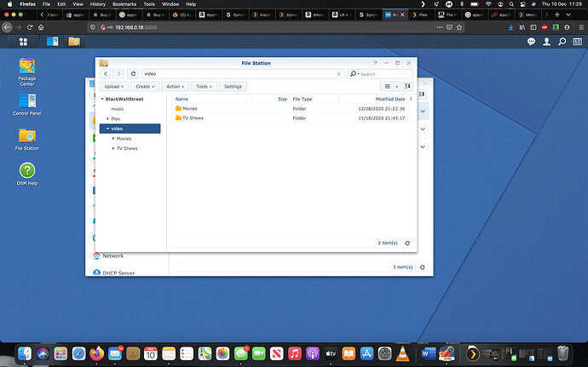The height and width of the screenshot is (367, 588).
Task: Open File Station help question mark
Action: 375,63
